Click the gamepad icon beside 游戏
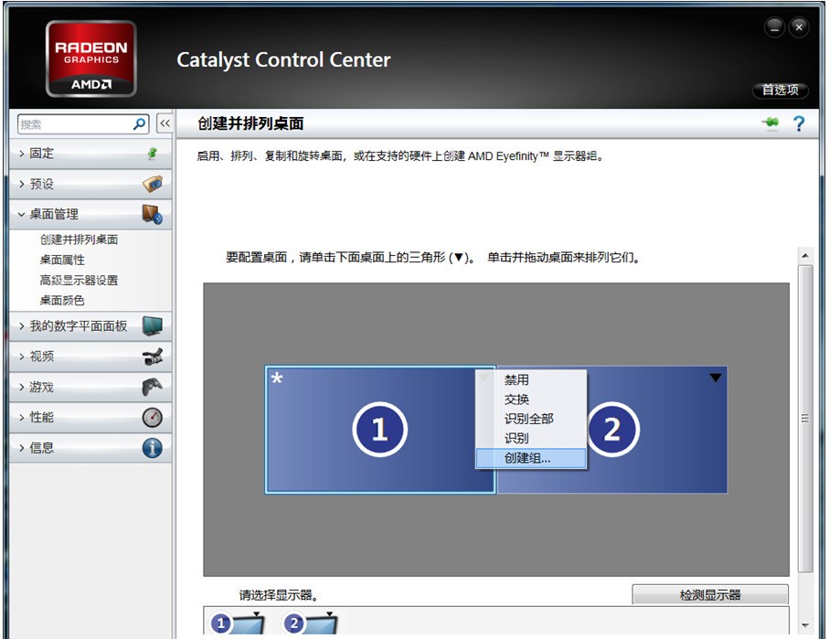 (x=153, y=387)
